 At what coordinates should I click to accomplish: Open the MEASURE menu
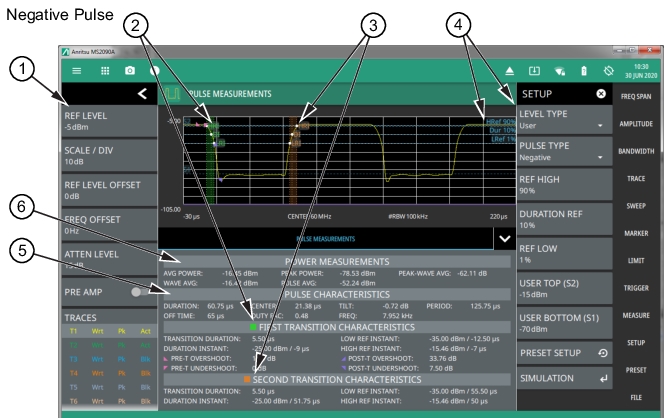(x=636, y=315)
